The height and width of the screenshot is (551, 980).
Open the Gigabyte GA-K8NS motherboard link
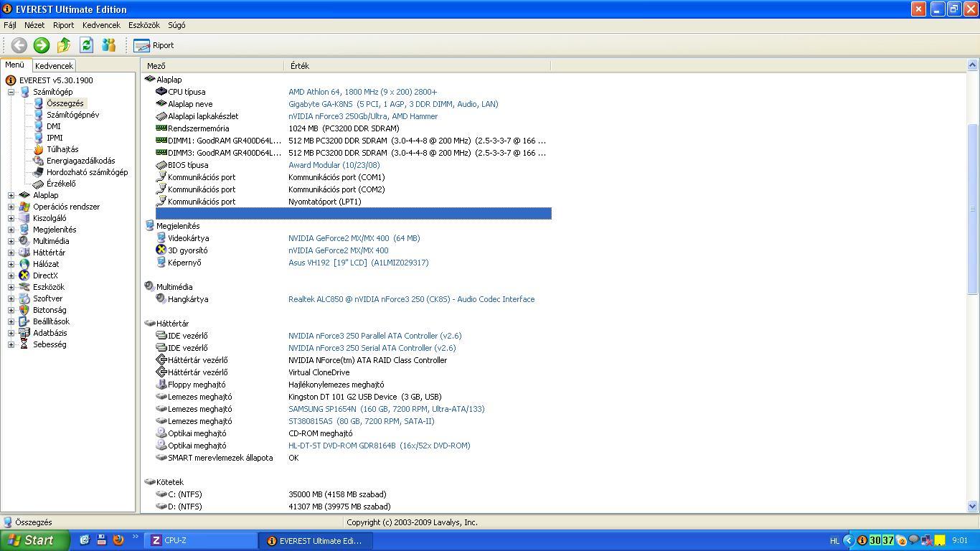(393, 104)
